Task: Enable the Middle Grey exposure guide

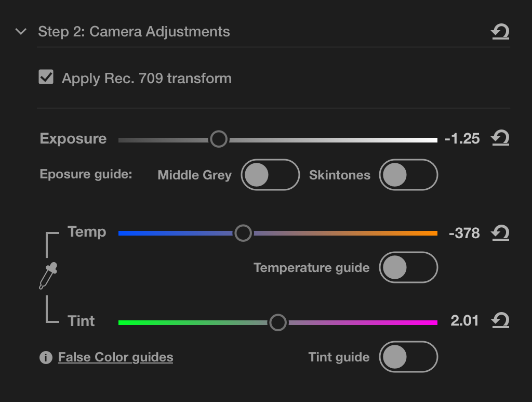Action: point(270,175)
